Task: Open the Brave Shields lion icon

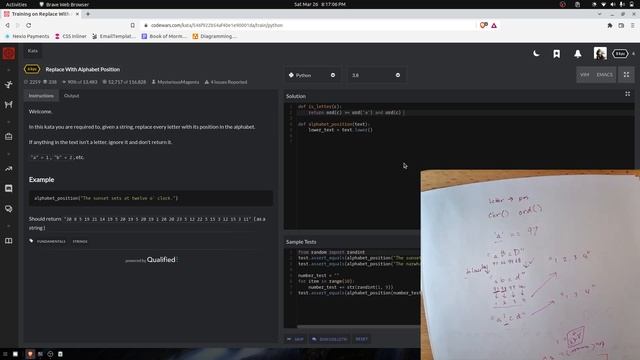Action: [483, 25]
